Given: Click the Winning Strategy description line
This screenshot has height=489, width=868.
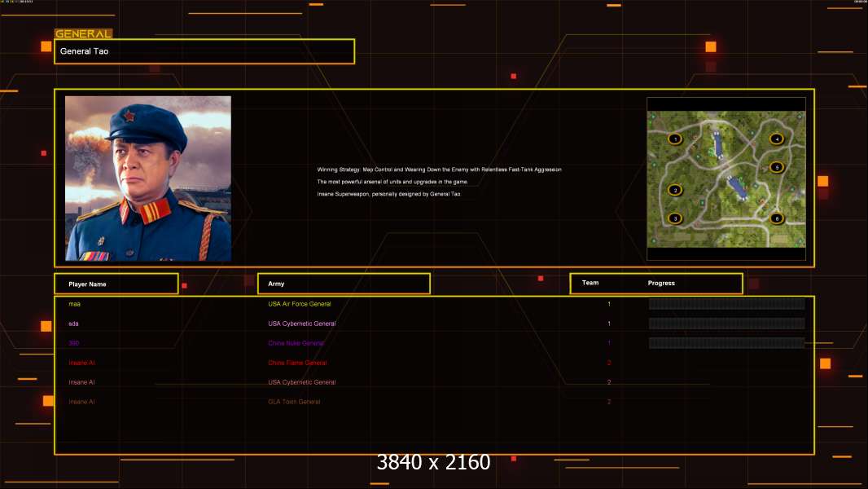Looking at the screenshot, I should (x=439, y=170).
